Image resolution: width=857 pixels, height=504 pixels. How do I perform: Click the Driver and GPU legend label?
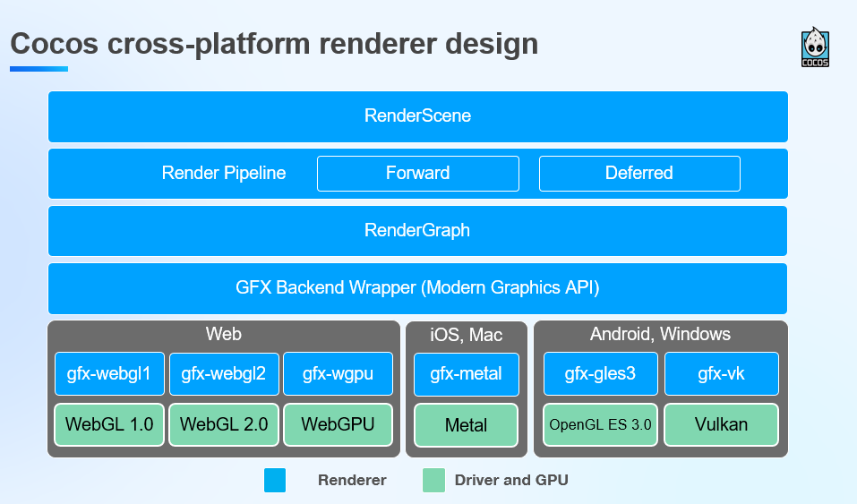(511, 480)
